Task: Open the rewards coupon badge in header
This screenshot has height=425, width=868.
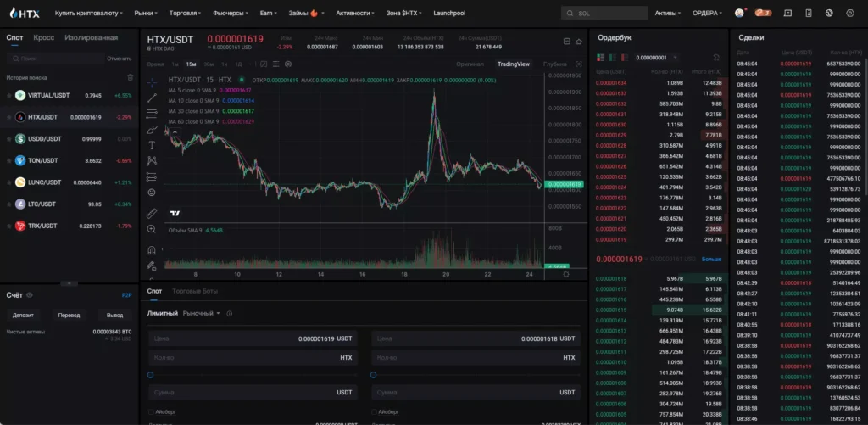Action: point(764,13)
